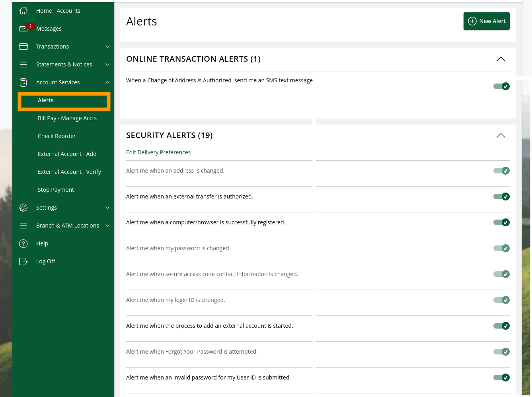This screenshot has width=532, height=397.
Task: Select Check Reorder menu item
Action: [x=57, y=136]
